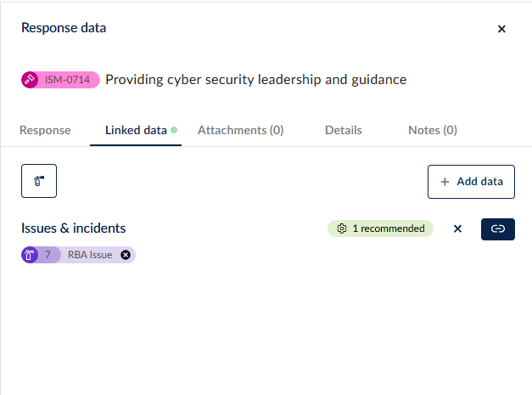Image resolution: width=532 pixels, height=395 pixels.
Task: Click the link icon button for Issues & incidents
Action: [x=498, y=229]
